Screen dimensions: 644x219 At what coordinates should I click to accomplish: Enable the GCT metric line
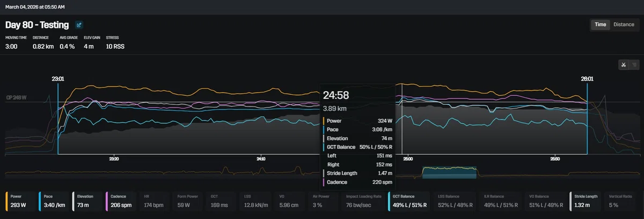(221, 201)
